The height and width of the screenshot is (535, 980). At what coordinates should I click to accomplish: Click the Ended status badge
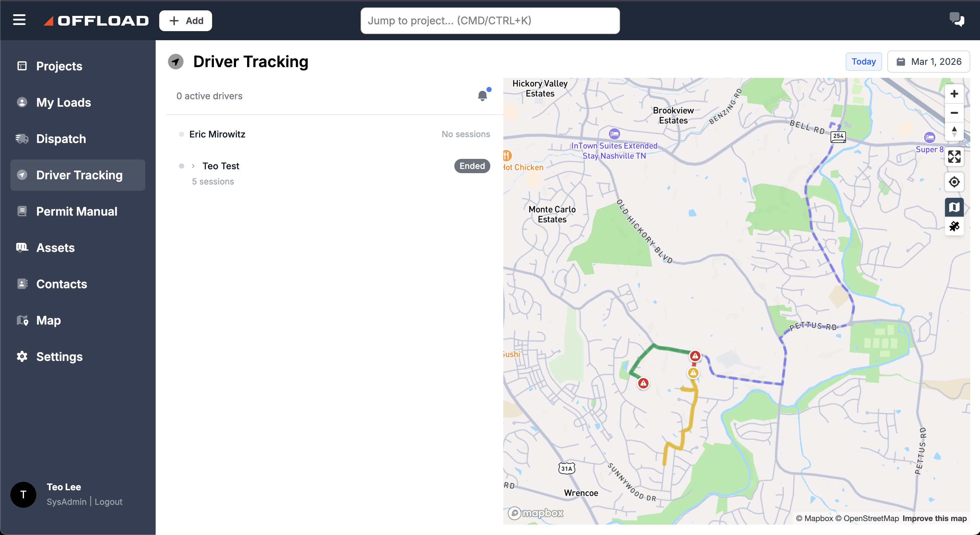[x=472, y=166]
